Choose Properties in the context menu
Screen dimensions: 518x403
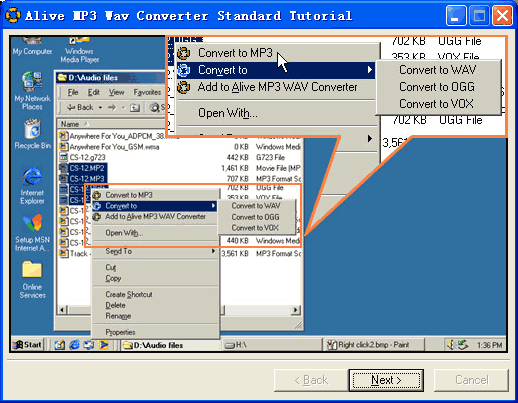pos(120,332)
